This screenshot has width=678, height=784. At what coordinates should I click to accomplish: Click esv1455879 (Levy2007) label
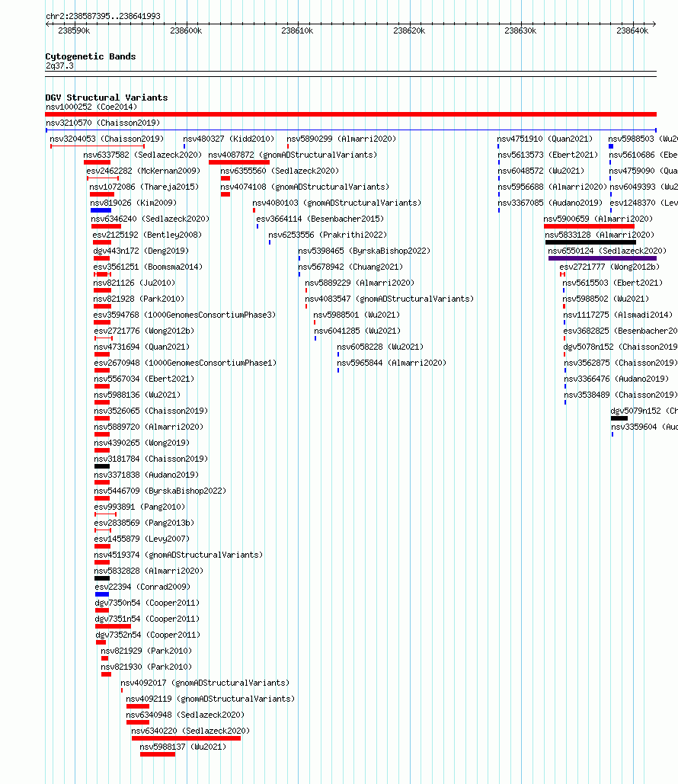[x=142, y=539]
